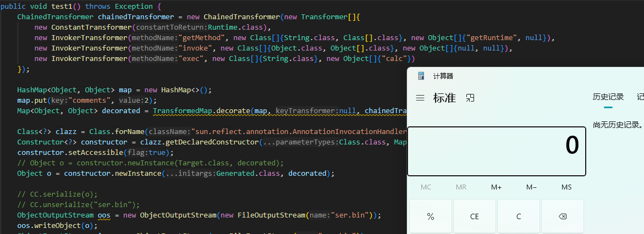
Task: Click the chainedTransformer variable declaration name
Action: point(135,17)
